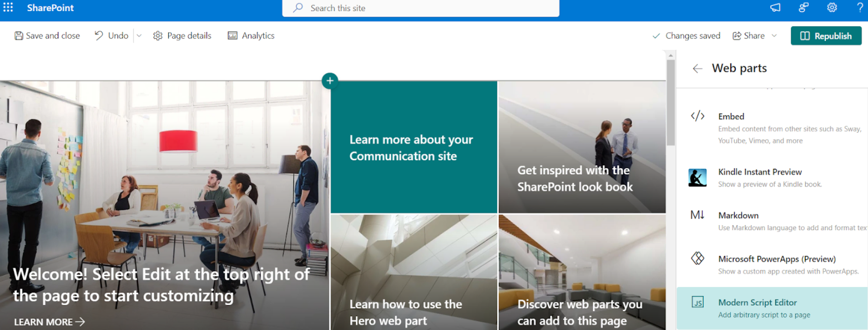The height and width of the screenshot is (330, 868).
Task: Expand the Share dropdown chevron
Action: pos(774,35)
